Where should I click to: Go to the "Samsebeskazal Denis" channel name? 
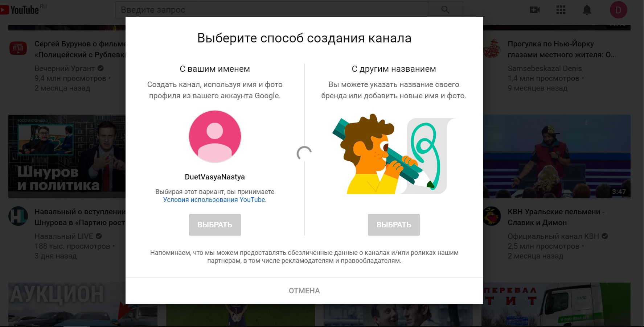(x=545, y=69)
